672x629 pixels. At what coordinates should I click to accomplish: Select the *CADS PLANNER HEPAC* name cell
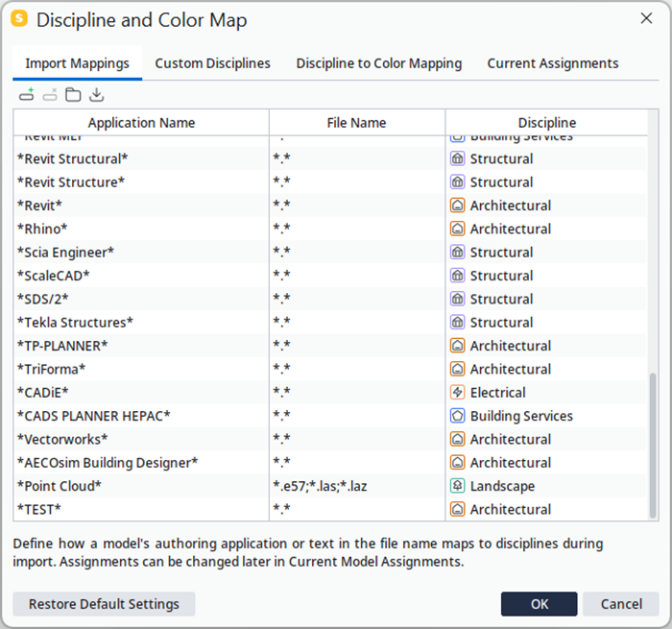tap(141, 416)
